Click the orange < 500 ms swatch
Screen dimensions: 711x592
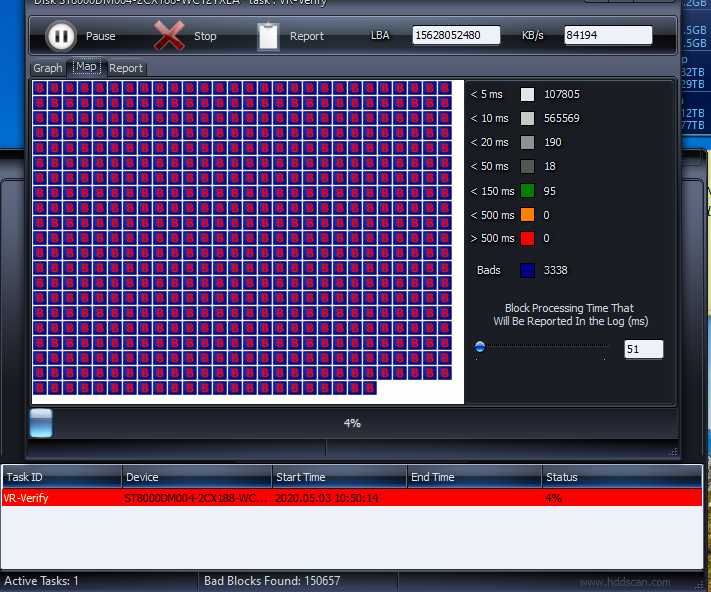click(x=527, y=215)
